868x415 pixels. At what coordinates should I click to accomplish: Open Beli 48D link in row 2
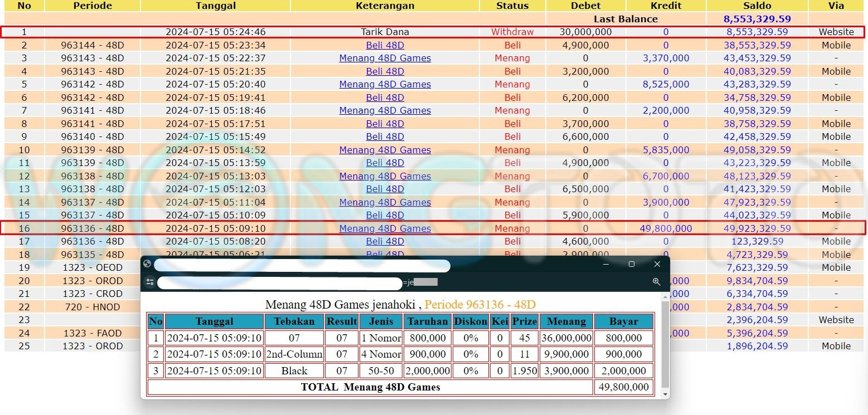385,45
